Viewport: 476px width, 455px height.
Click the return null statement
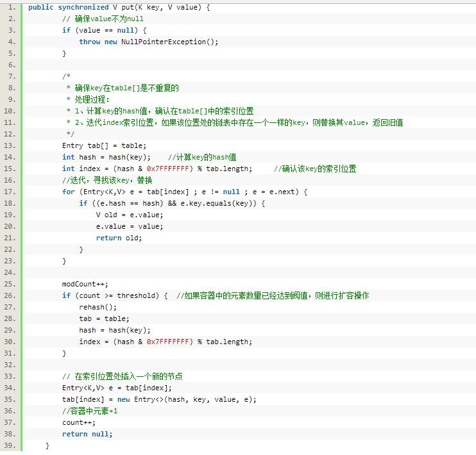(87, 434)
